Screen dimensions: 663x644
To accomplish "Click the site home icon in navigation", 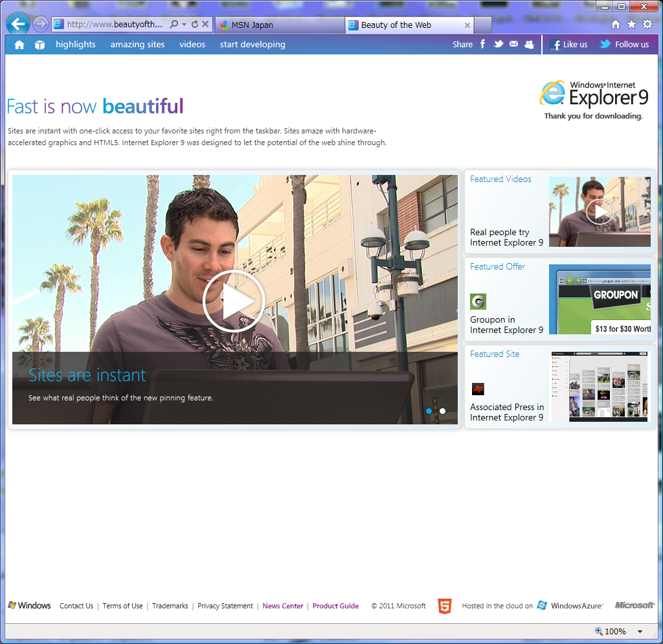I will [19, 45].
